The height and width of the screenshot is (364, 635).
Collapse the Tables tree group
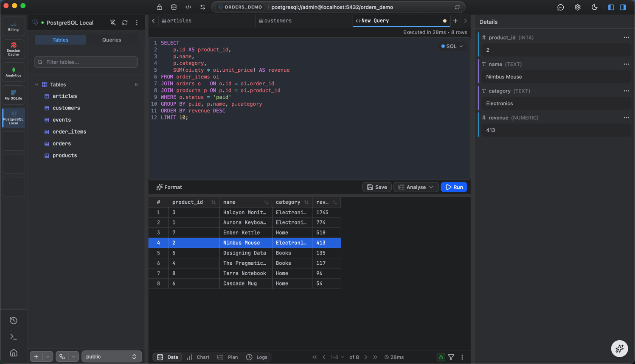tap(37, 84)
